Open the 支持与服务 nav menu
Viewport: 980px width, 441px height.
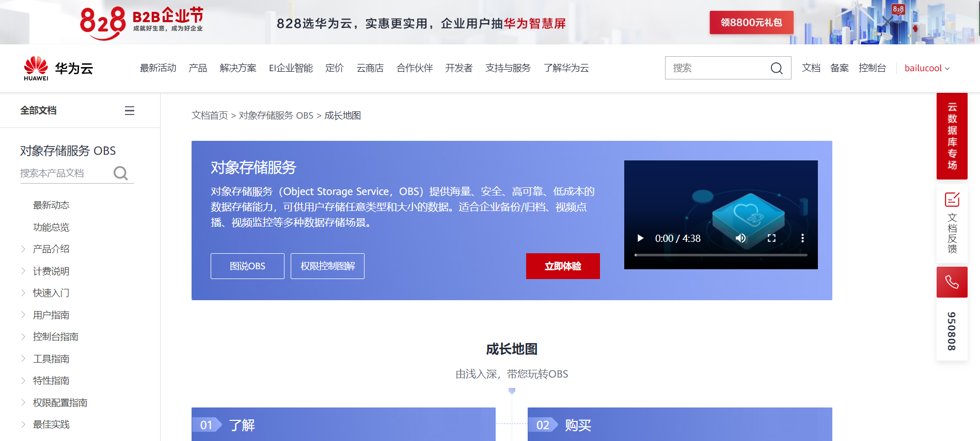(x=508, y=68)
